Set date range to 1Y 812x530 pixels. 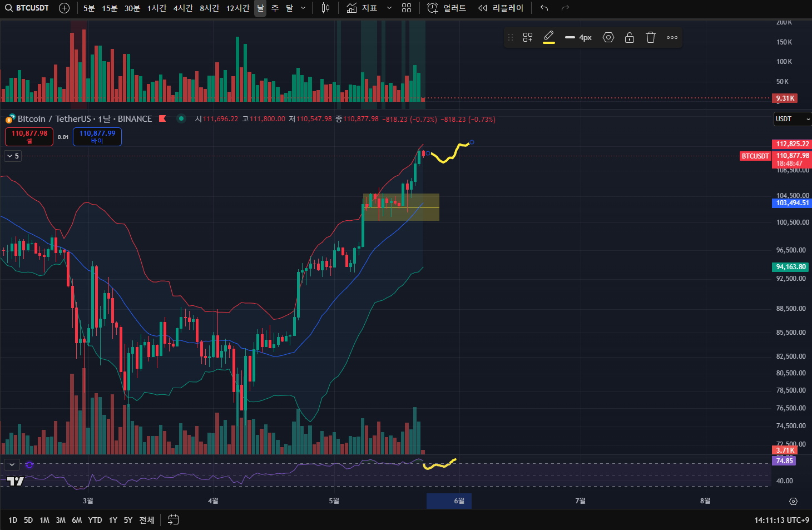(x=113, y=520)
